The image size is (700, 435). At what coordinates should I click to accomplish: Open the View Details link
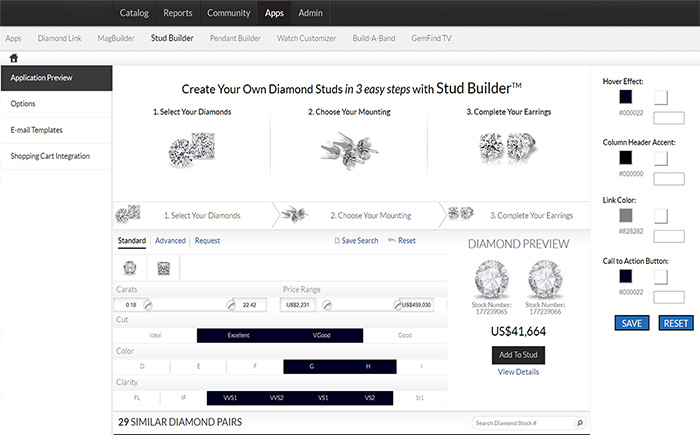[x=518, y=372]
